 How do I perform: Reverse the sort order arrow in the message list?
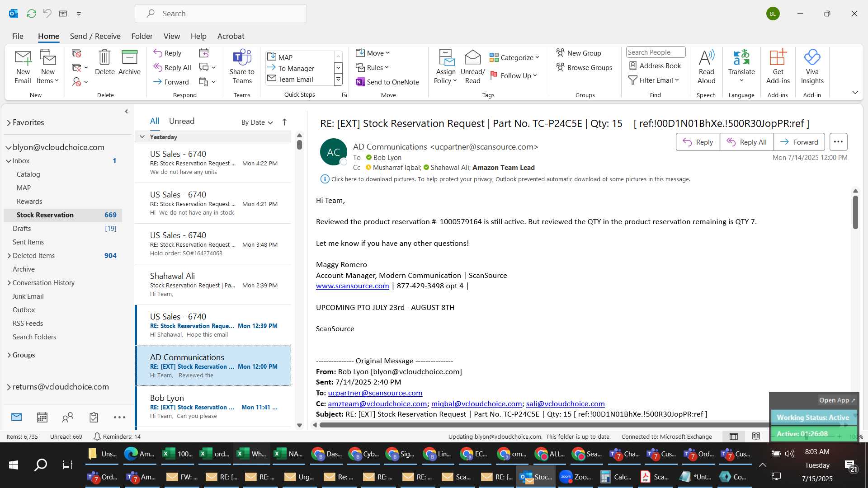[x=284, y=122]
